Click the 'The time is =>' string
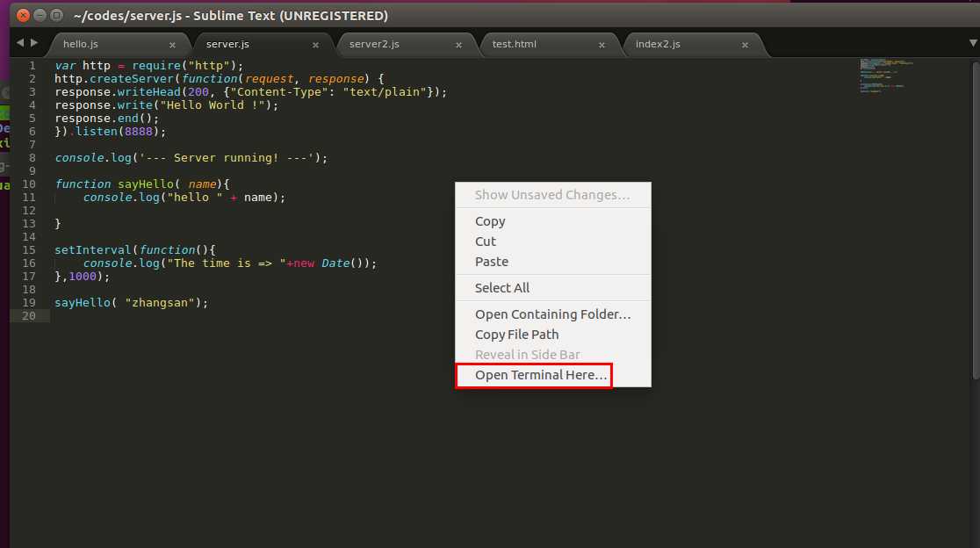This screenshot has height=548, width=980. tap(227, 263)
